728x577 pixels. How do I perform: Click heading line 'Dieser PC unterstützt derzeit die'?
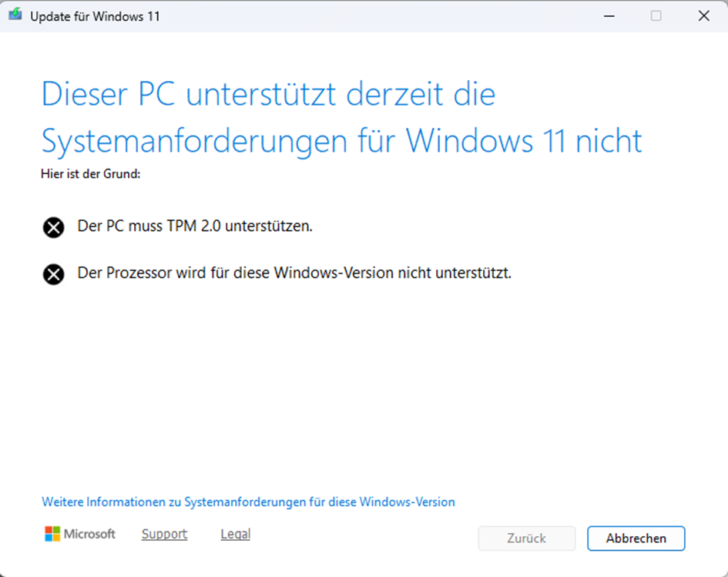[x=268, y=94]
